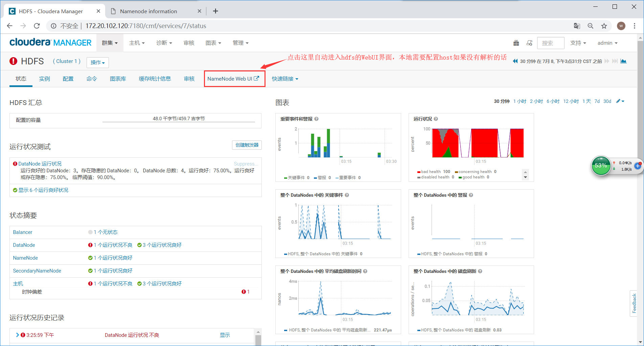The image size is (644, 346).
Task: Click the browser address bar URL
Action: pyautogui.click(x=146, y=26)
